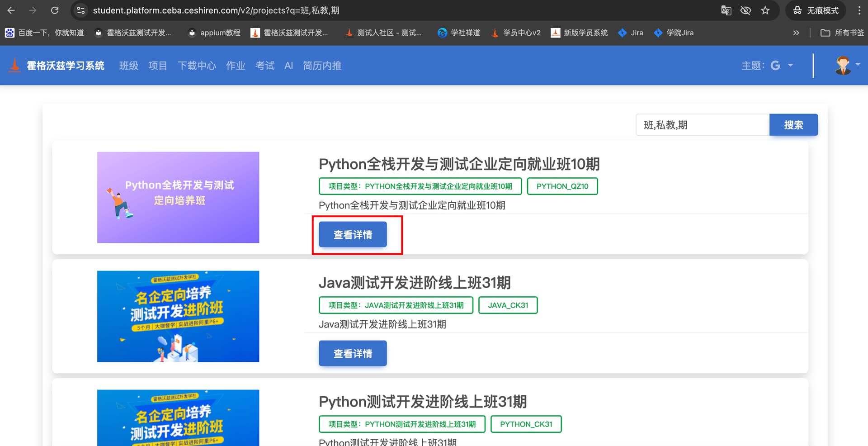The image size is (868, 446).
Task: Click the PYTHON_QZ10 tag
Action: 562,186
